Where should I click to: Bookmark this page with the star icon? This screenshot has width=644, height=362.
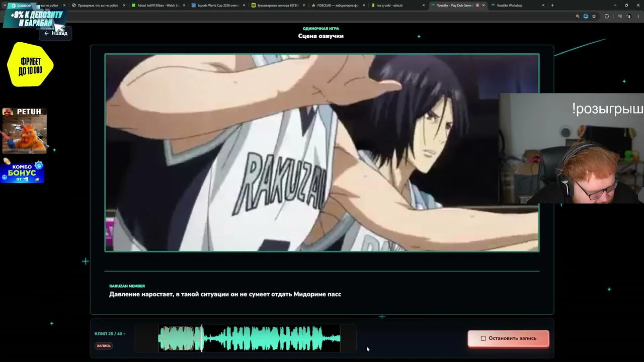(x=594, y=16)
